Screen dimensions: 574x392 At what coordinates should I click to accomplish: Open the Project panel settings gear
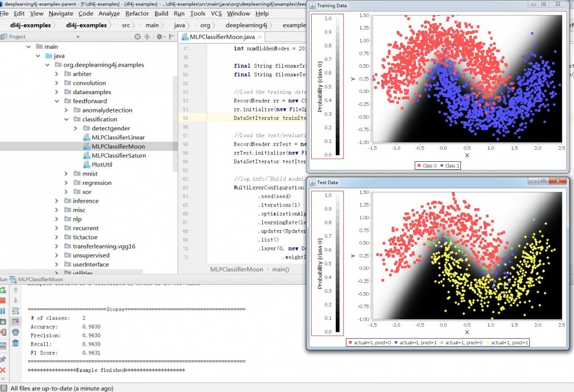click(160, 36)
